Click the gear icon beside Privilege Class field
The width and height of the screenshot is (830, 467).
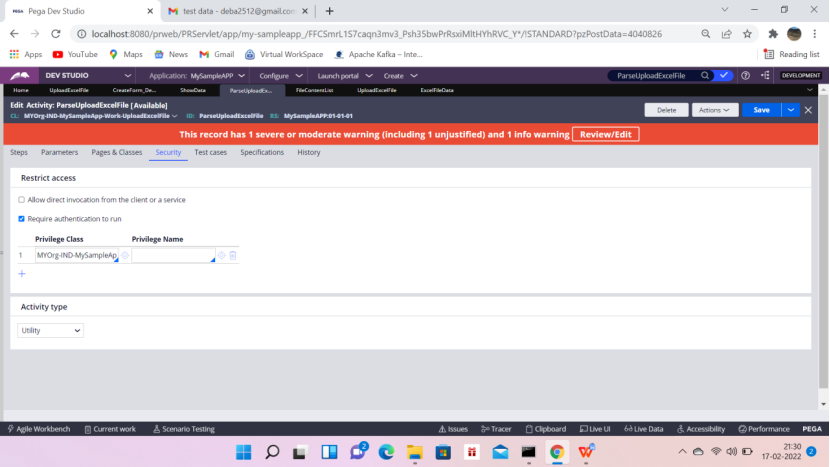[125, 255]
